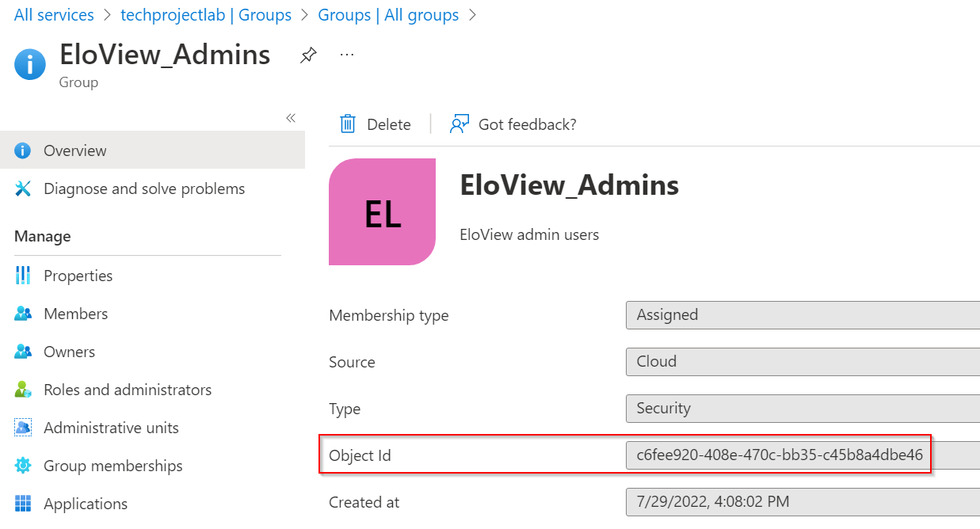Navigate to techprojectlab | Groups breadcrumb
This screenshot has height=529, width=980.
[206, 15]
